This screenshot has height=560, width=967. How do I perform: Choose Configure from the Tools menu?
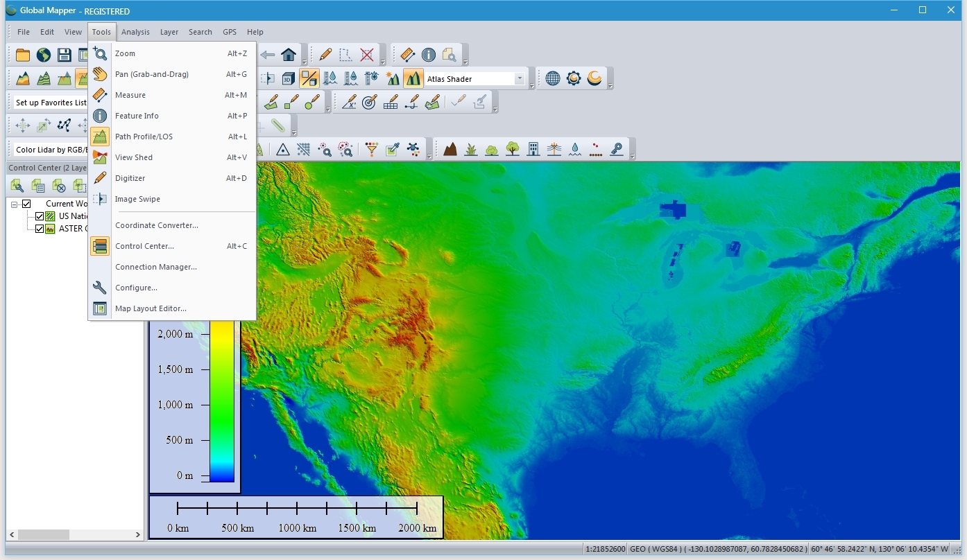[x=172, y=288]
